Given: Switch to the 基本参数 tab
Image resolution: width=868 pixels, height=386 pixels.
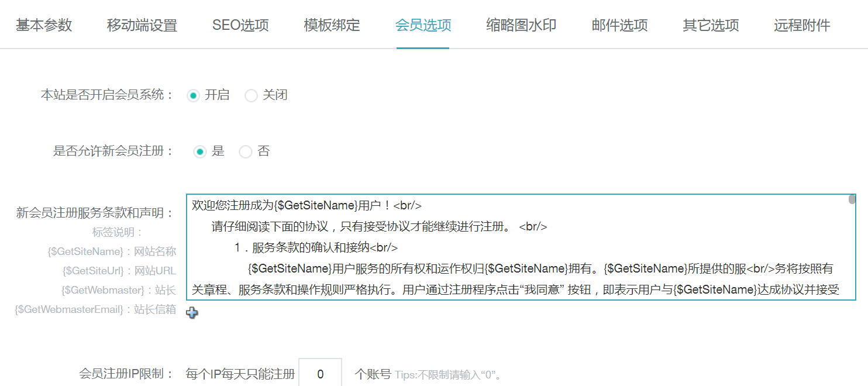Looking at the screenshot, I should click(43, 25).
